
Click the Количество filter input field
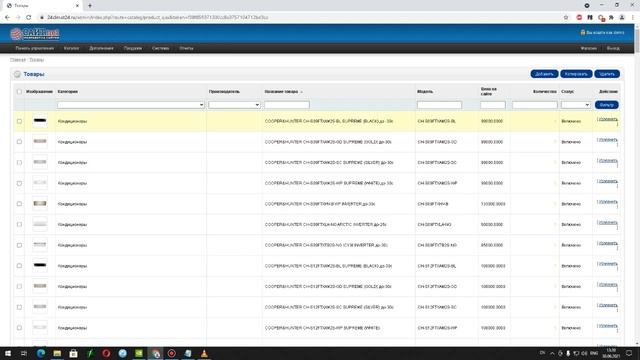click(535, 105)
